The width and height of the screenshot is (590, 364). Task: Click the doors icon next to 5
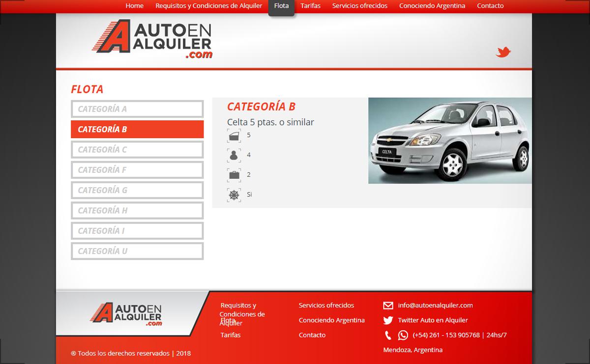click(x=234, y=136)
